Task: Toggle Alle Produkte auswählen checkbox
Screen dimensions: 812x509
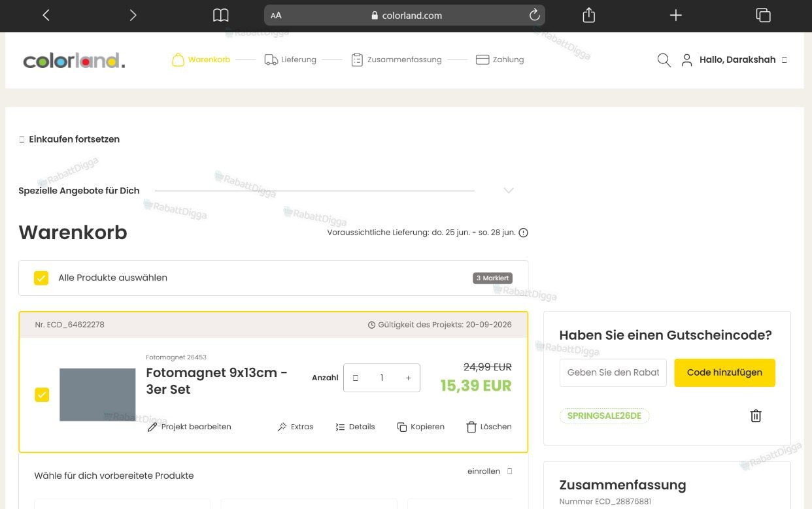Action: pyautogui.click(x=41, y=278)
